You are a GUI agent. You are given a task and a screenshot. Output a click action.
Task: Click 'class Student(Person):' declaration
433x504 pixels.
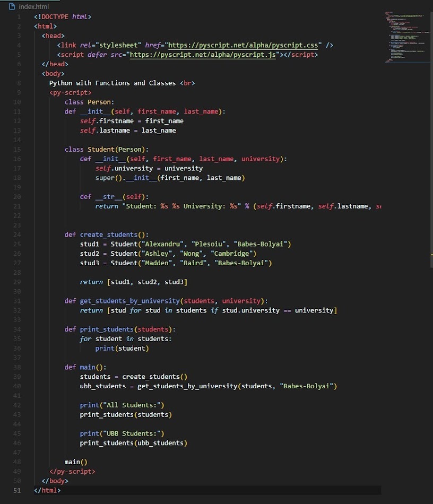tap(107, 150)
